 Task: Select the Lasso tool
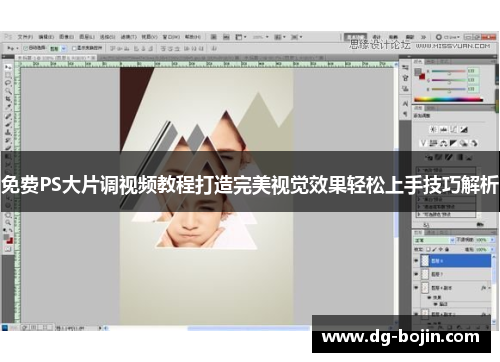click(8, 83)
